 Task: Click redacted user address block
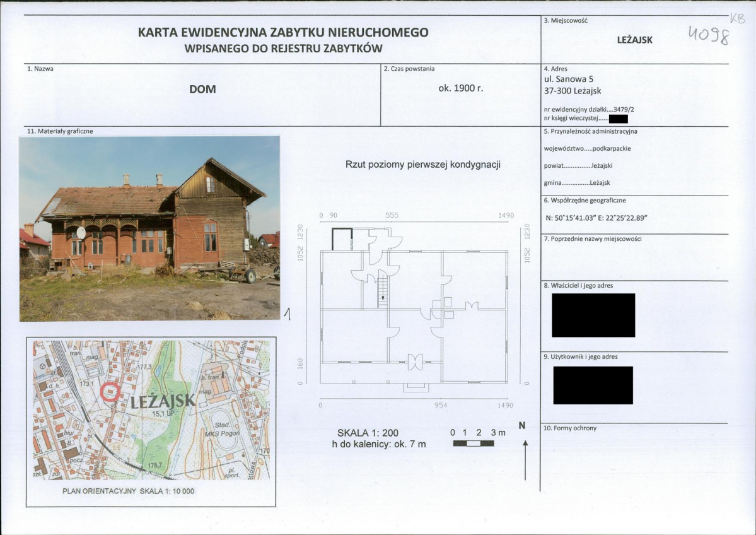[x=593, y=385]
